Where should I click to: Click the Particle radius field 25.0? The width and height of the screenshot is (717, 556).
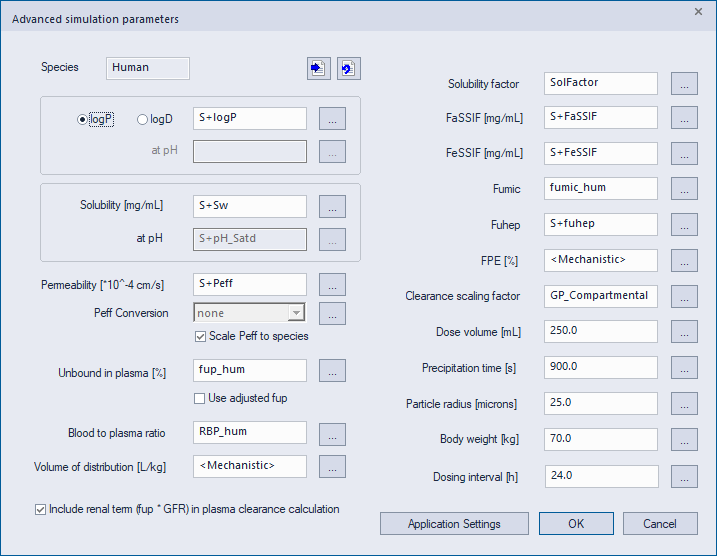point(601,403)
